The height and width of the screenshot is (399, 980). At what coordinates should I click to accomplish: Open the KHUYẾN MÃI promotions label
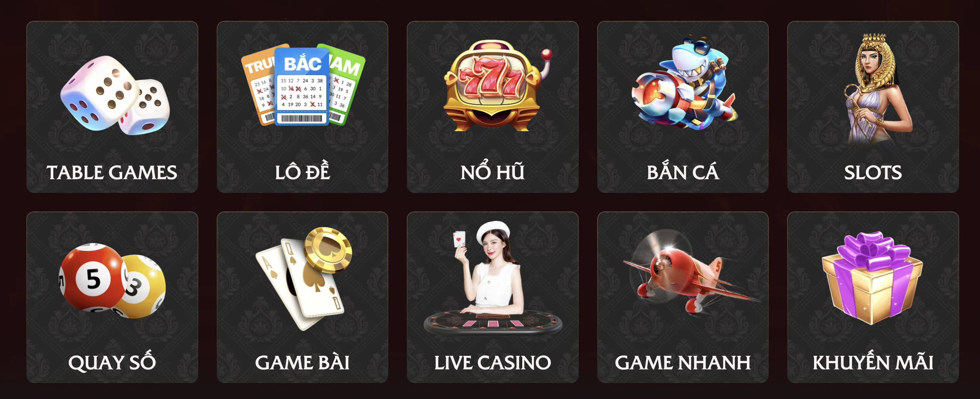pos(873,361)
